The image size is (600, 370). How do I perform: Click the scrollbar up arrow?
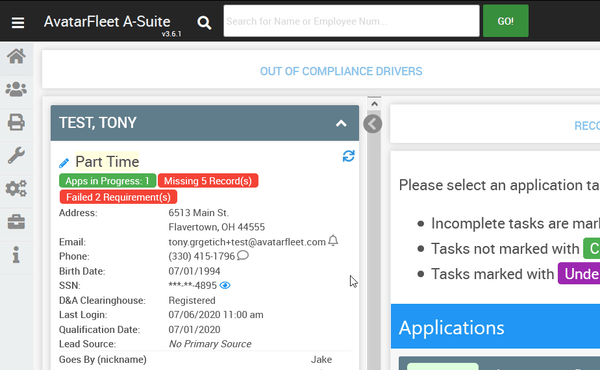point(374,104)
